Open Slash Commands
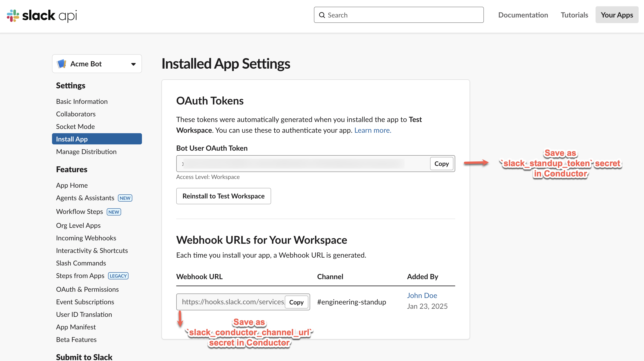Screen dimensions: 644x361 81,263
